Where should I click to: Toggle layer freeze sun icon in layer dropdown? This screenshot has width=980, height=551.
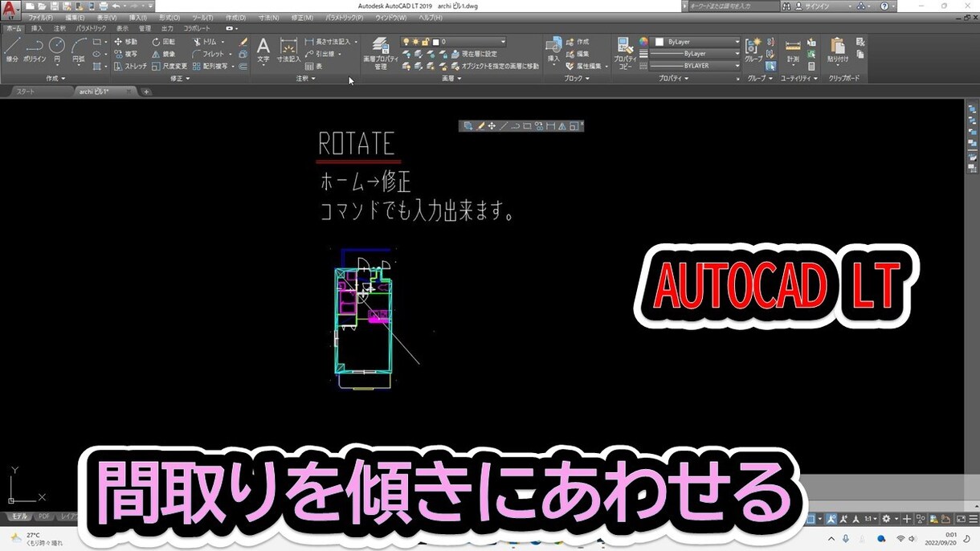[416, 42]
